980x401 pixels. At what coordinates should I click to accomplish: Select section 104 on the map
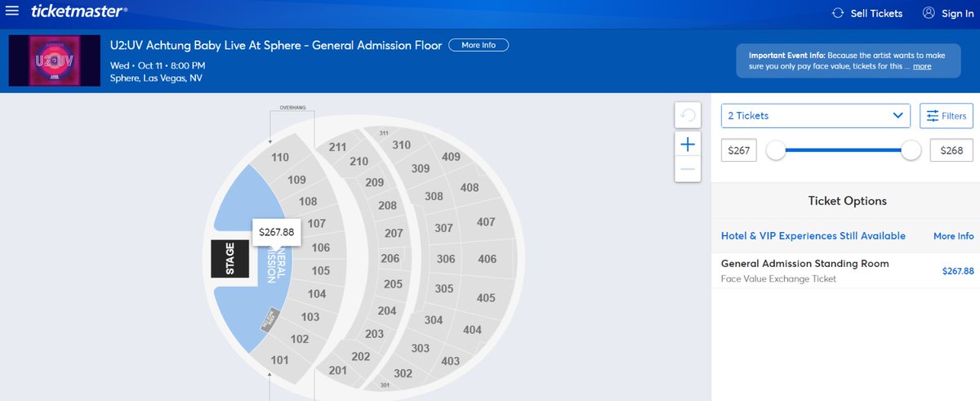(317, 294)
